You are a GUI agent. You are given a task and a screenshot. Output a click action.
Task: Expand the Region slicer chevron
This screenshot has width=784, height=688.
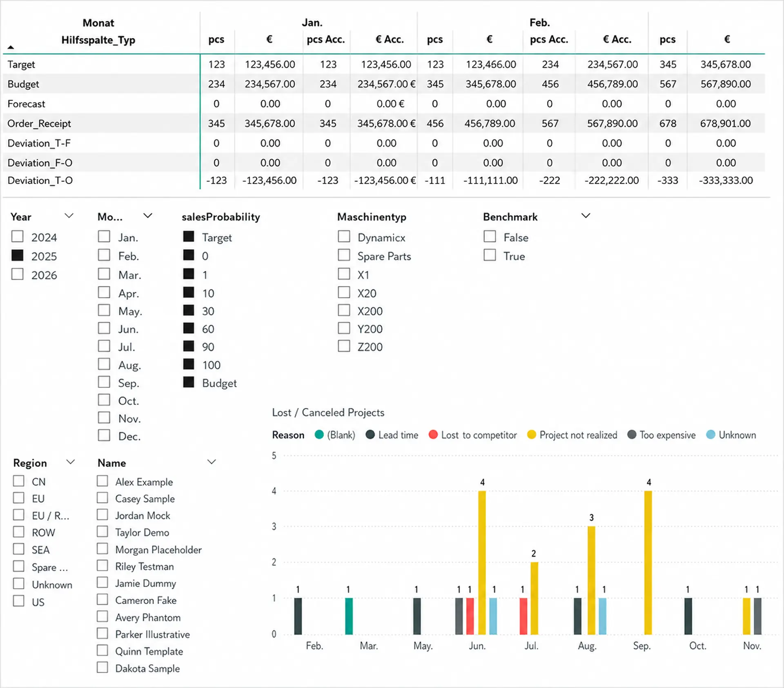point(71,462)
